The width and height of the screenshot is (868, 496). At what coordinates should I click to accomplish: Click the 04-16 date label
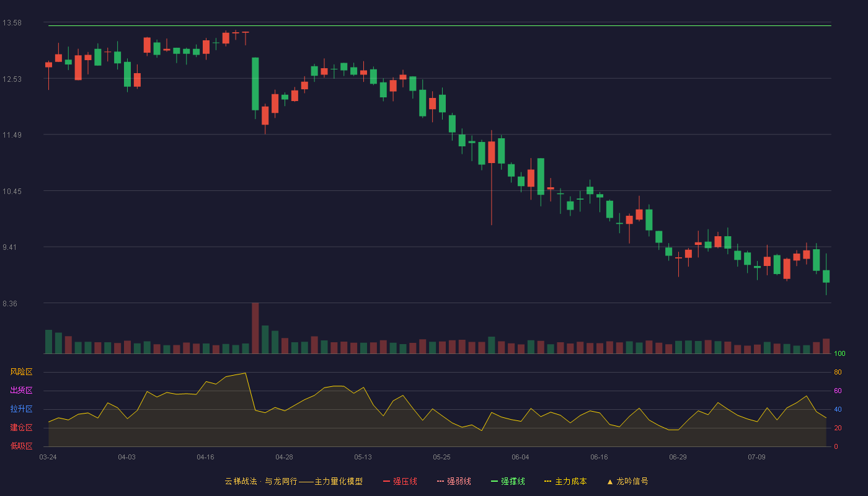[205, 457]
